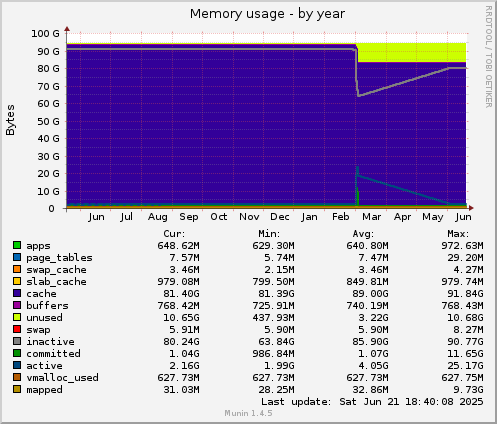Click the 50 G label on the Bytes axis
The height and width of the screenshot is (424, 497).
[48, 121]
